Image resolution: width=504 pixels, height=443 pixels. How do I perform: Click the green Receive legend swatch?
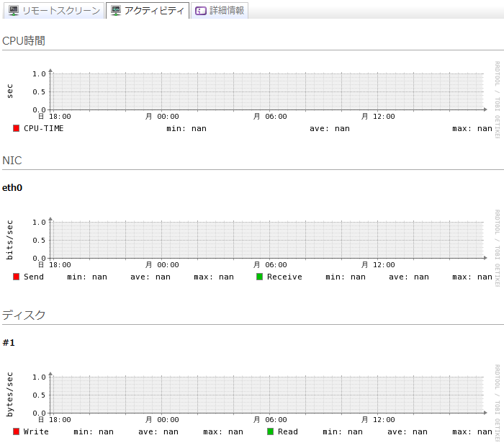click(260, 277)
